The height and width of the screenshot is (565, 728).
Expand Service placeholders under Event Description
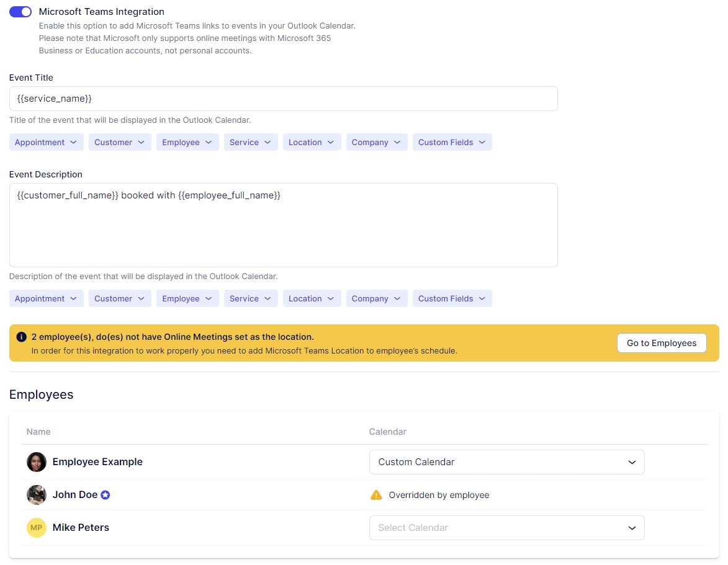[250, 299]
